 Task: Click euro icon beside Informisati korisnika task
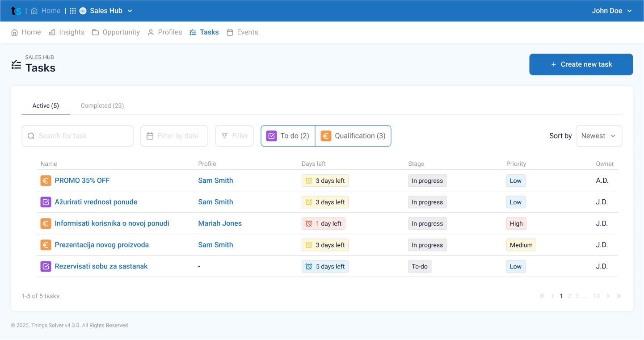(x=46, y=223)
